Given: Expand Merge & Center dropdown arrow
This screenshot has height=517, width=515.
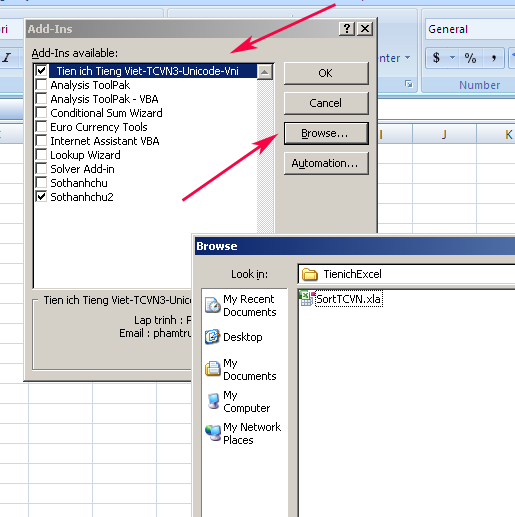Looking at the screenshot, I should [408, 58].
